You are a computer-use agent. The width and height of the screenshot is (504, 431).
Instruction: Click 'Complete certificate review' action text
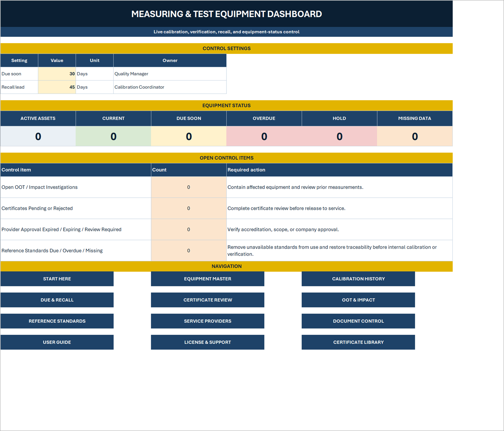(x=286, y=208)
